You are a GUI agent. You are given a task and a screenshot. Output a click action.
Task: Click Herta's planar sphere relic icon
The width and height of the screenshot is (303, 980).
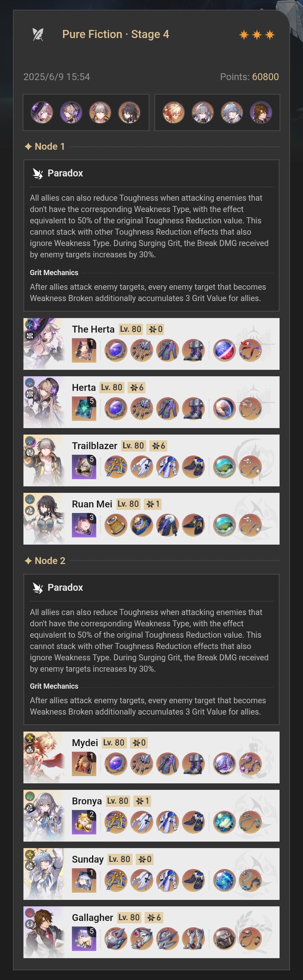point(225,409)
